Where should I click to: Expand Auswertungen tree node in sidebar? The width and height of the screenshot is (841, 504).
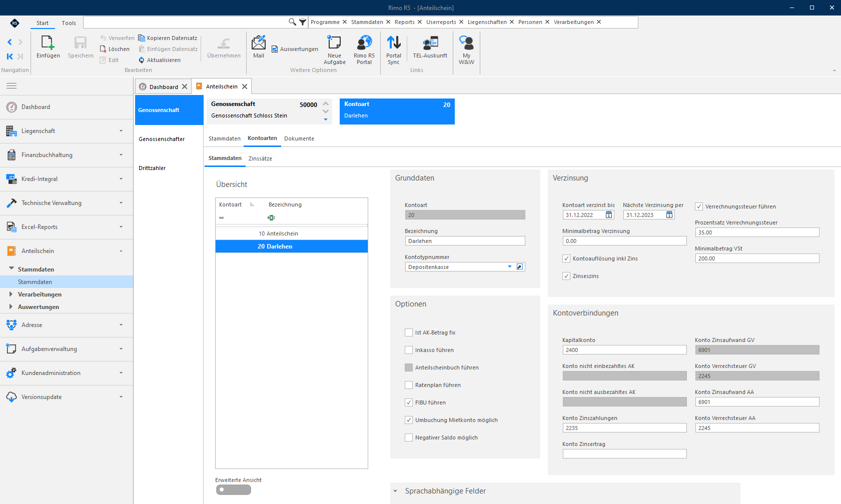pyautogui.click(x=11, y=307)
